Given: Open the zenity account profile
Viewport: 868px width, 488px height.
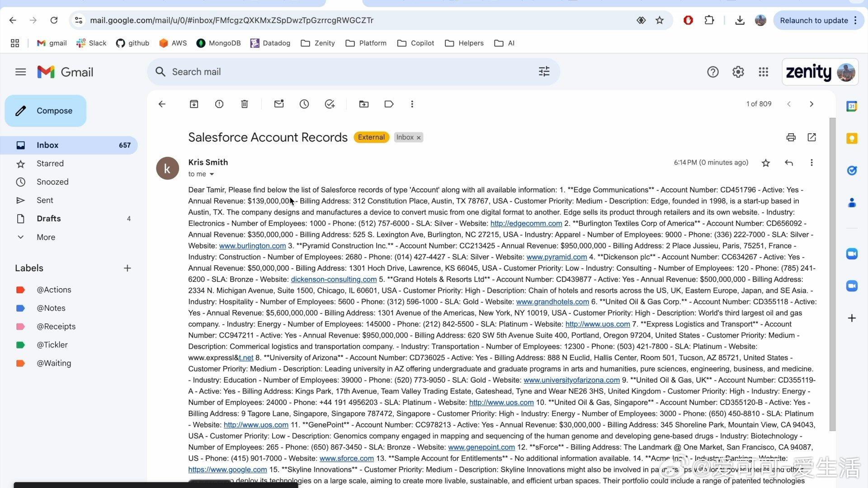Looking at the screenshot, I should point(820,72).
